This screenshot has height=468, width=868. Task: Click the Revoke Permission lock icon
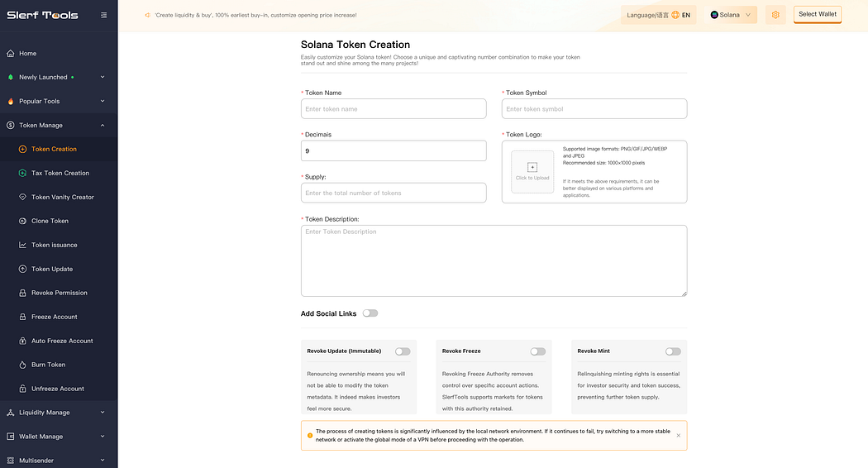[22, 293]
